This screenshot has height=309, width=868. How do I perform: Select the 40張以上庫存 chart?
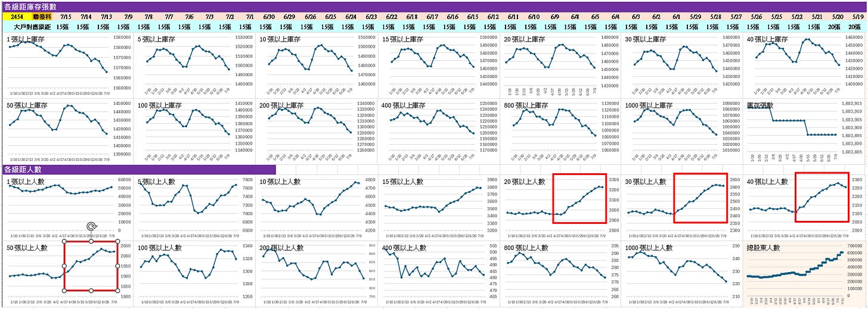coord(804,64)
